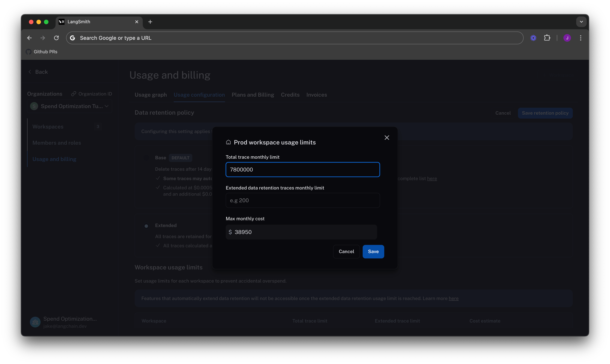Click the Cost estimate column header
This screenshot has height=364, width=610.
coord(485,321)
